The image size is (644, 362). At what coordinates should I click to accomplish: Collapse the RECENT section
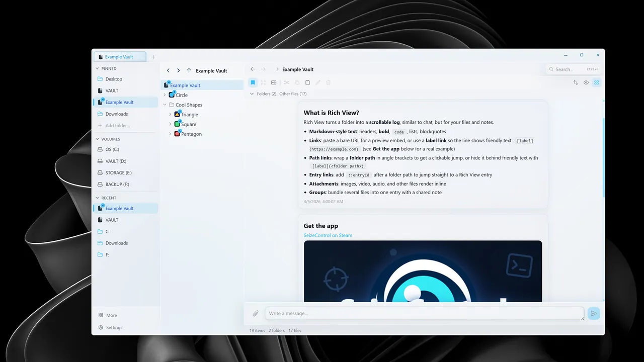[x=97, y=198]
